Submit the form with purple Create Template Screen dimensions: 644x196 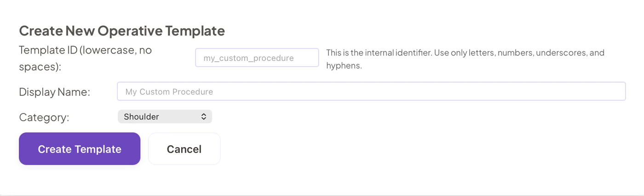click(80, 148)
